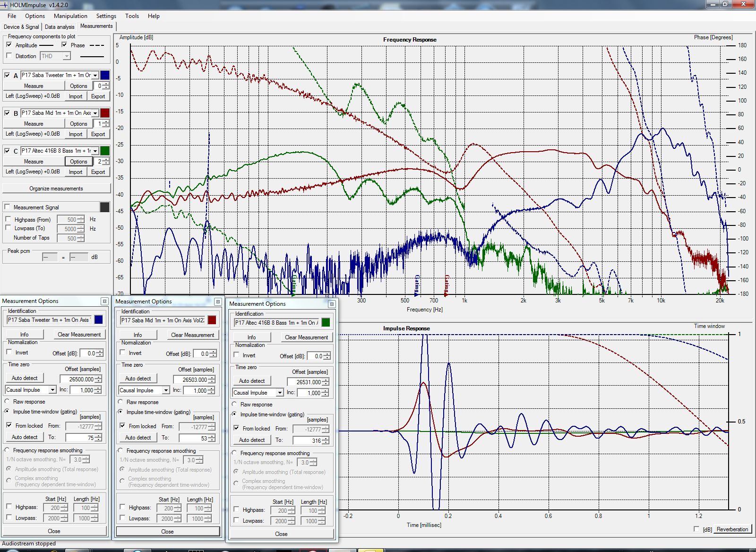
Task: Click time zero offset field showing 26500.000
Action: coord(77,379)
